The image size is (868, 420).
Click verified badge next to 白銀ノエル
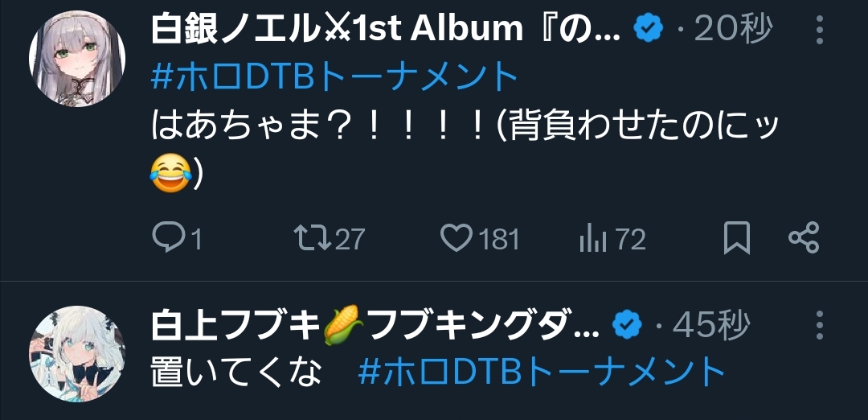[x=648, y=30]
